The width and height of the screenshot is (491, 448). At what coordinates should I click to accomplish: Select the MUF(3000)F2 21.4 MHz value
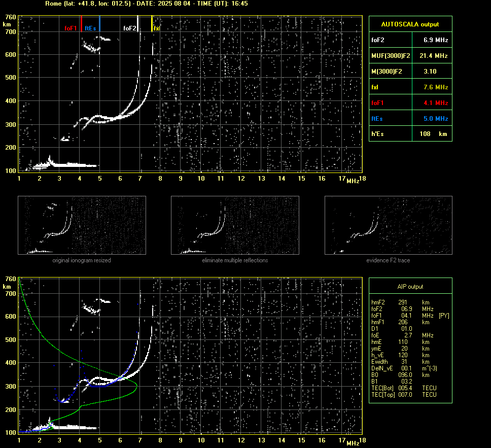pyautogui.click(x=433, y=56)
